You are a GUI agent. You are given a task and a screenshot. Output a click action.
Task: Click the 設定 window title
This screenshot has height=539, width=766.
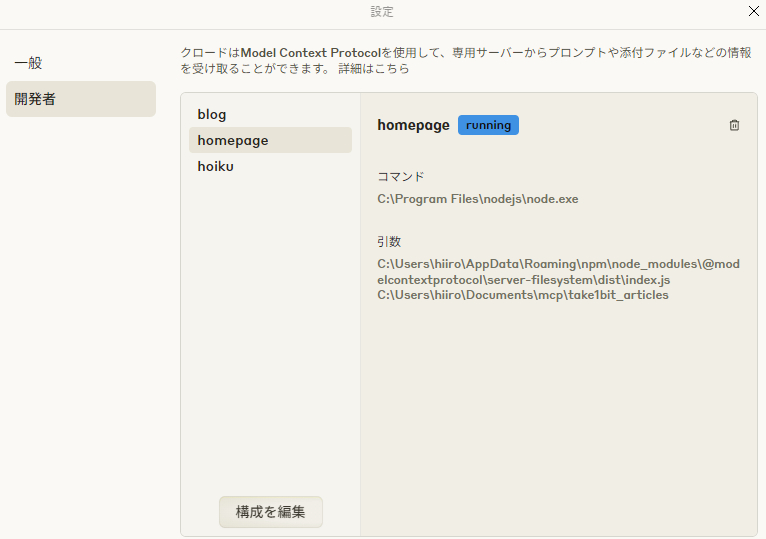pyautogui.click(x=382, y=12)
